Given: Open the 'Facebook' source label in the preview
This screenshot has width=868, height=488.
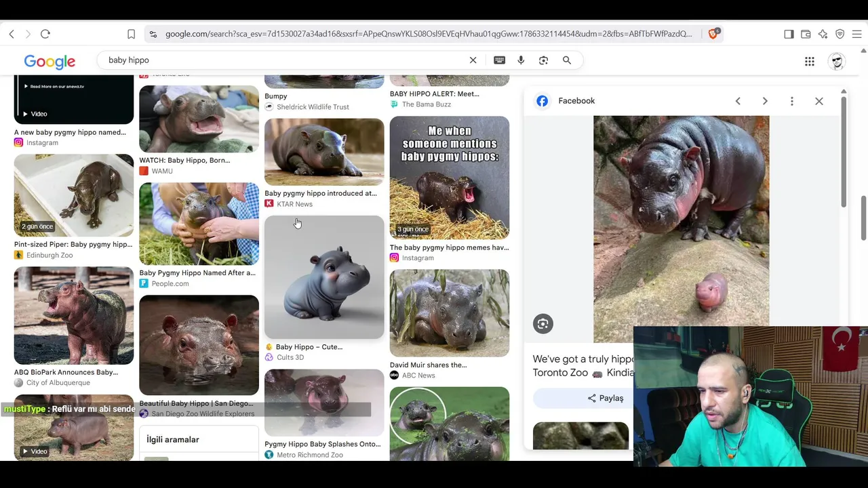Looking at the screenshot, I should click(x=576, y=101).
